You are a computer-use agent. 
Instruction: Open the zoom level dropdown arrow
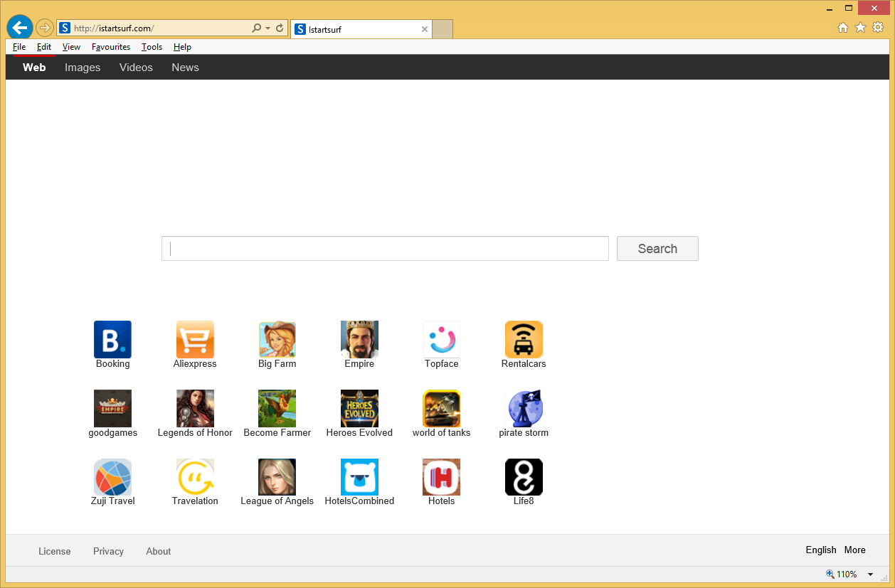click(870, 574)
